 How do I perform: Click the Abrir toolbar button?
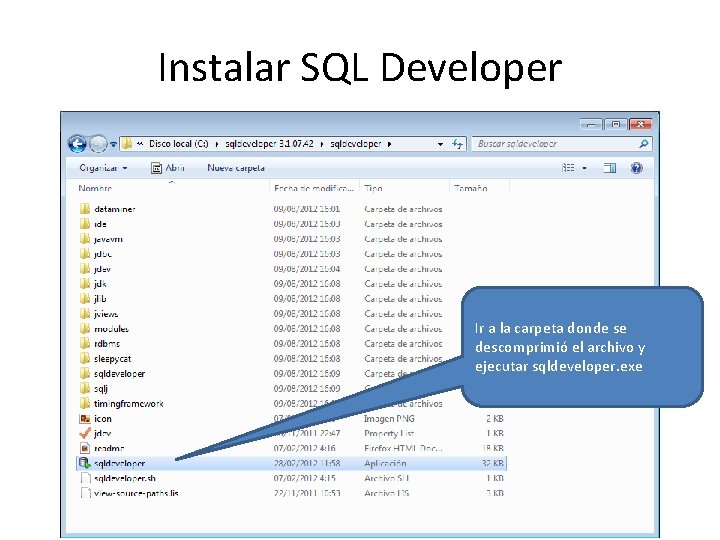click(x=168, y=168)
